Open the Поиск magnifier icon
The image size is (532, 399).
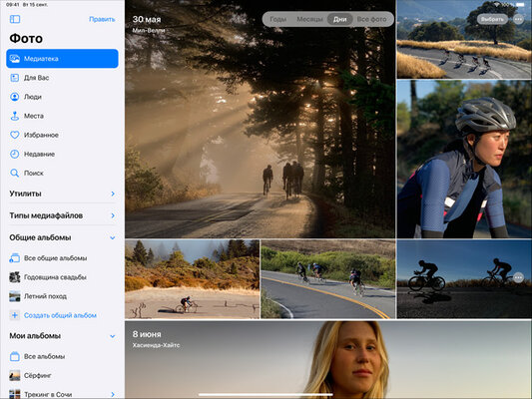click(x=15, y=174)
